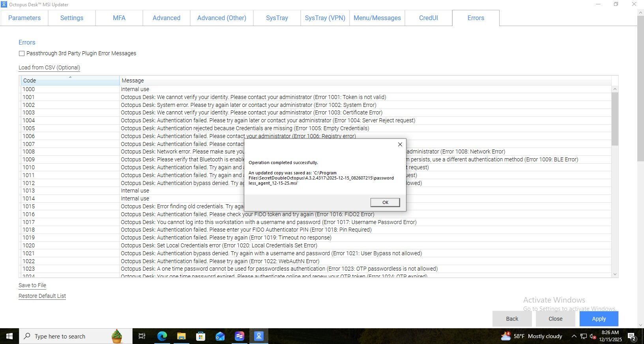Screen dimensions: 644x344
Task: Sort by the Code column header
Action: coord(70,80)
